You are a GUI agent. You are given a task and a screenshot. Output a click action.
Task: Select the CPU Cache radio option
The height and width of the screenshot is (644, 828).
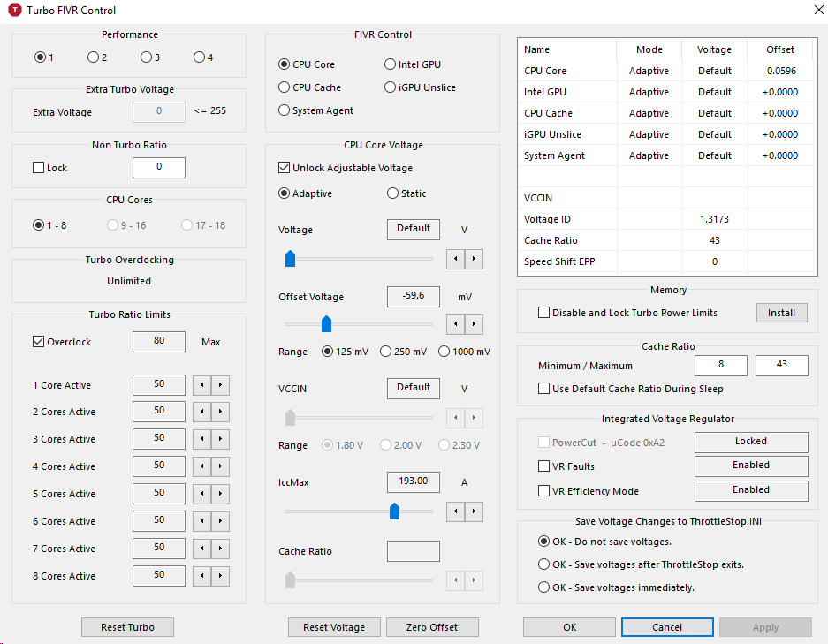coord(285,87)
